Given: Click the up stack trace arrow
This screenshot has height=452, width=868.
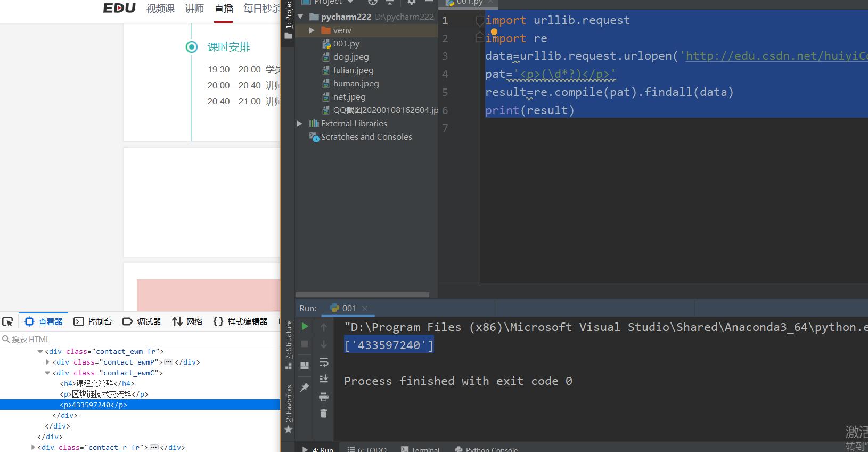Looking at the screenshot, I should coord(324,327).
